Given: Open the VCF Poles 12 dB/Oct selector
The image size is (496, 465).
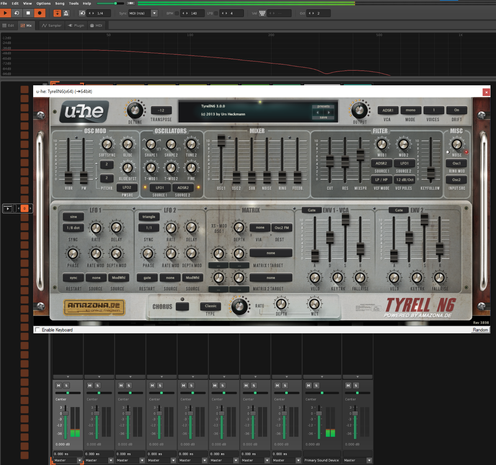Looking at the screenshot, I should (404, 180).
